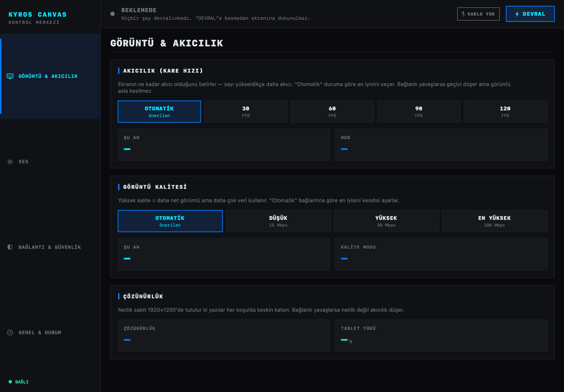Click the KABLO YOK button
Image resolution: width=564 pixels, height=392 pixels.
(478, 14)
